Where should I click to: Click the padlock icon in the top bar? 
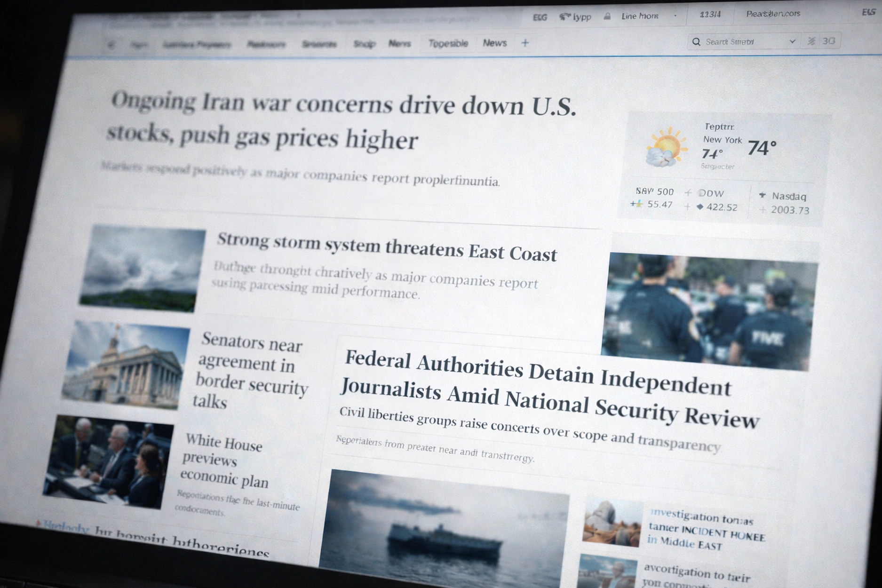(x=607, y=16)
